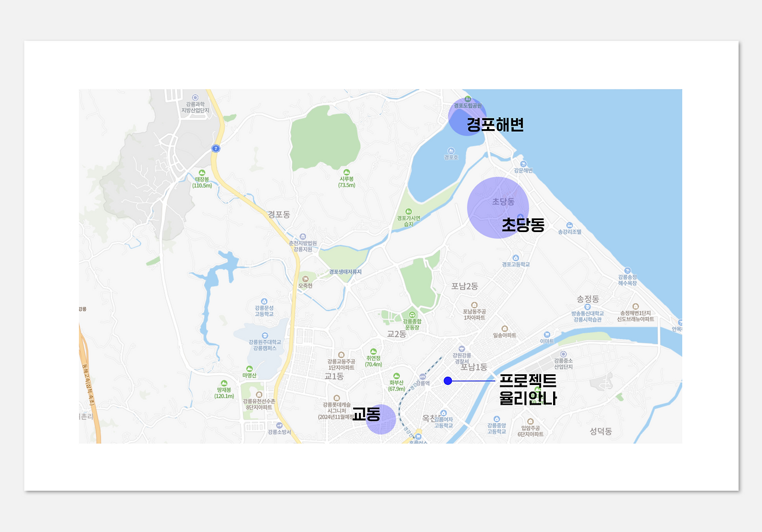Click the 포남1동 district name
The image size is (762, 532).
click(474, 367)
